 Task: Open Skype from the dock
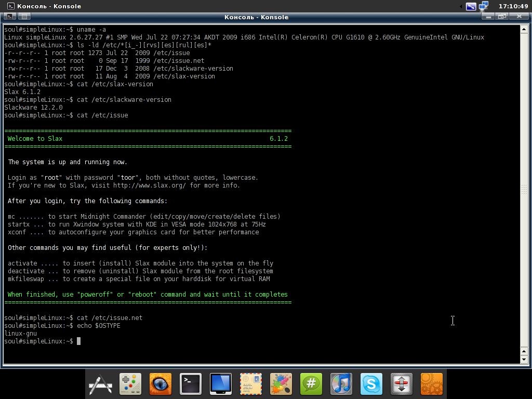pyautogui.click(x=371, y=384)
